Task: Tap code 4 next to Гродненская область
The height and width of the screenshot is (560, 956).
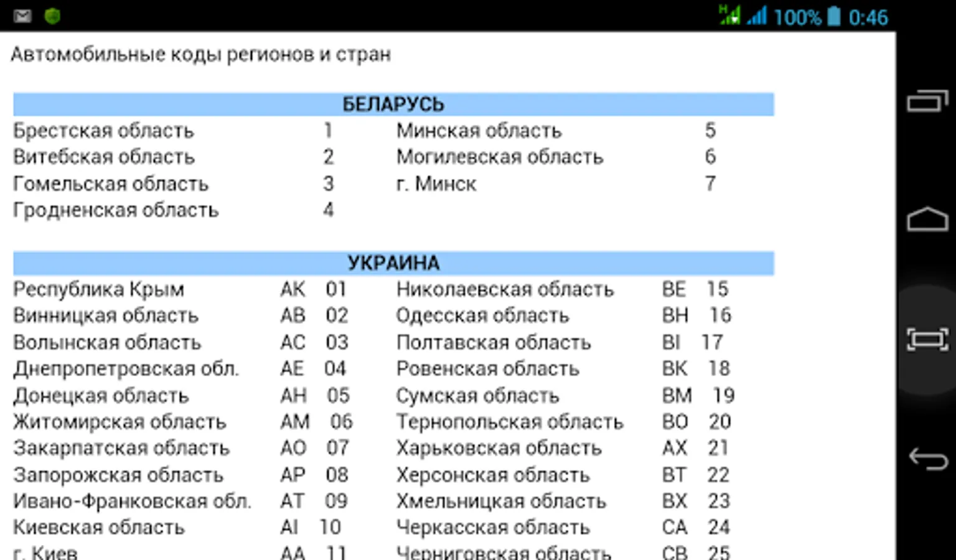Action: pos(329,210)
